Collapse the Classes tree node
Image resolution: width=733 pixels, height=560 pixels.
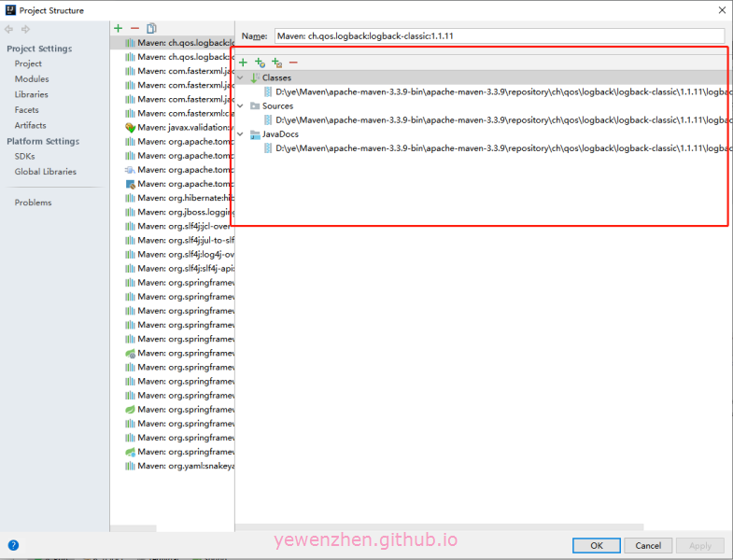click(x=241, y=78)
